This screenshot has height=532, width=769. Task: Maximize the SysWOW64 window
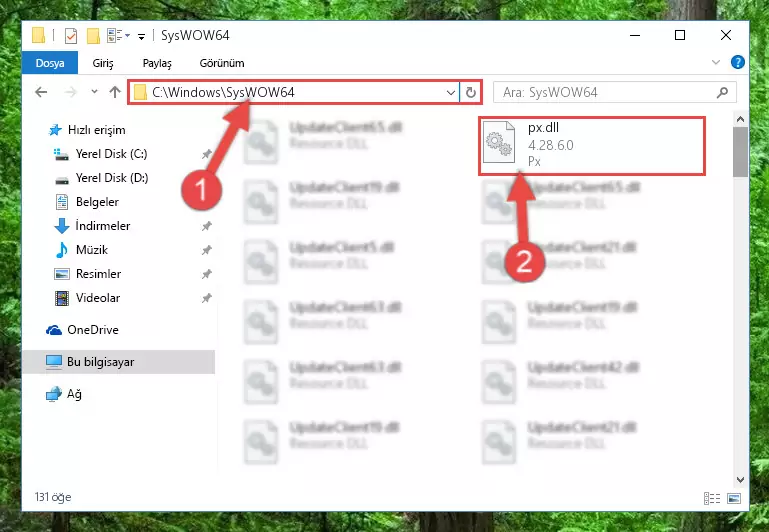(x=680, y=35)
